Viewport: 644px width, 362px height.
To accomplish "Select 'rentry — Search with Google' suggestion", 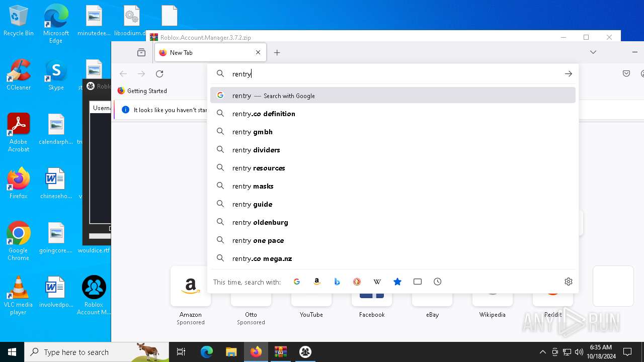I will 393,96.
